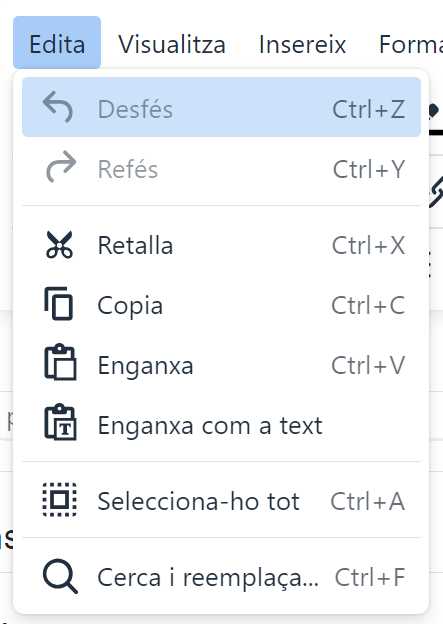Choose the Refés Ctrl+Y entry
Screen dimensions: 443x624
(x=221, y=169)
